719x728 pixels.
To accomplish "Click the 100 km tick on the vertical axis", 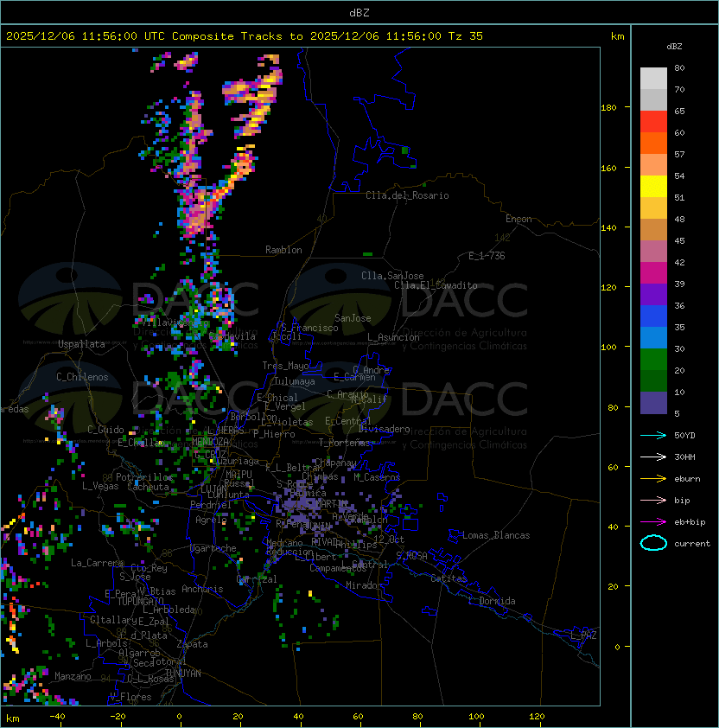I will (608, 348).
